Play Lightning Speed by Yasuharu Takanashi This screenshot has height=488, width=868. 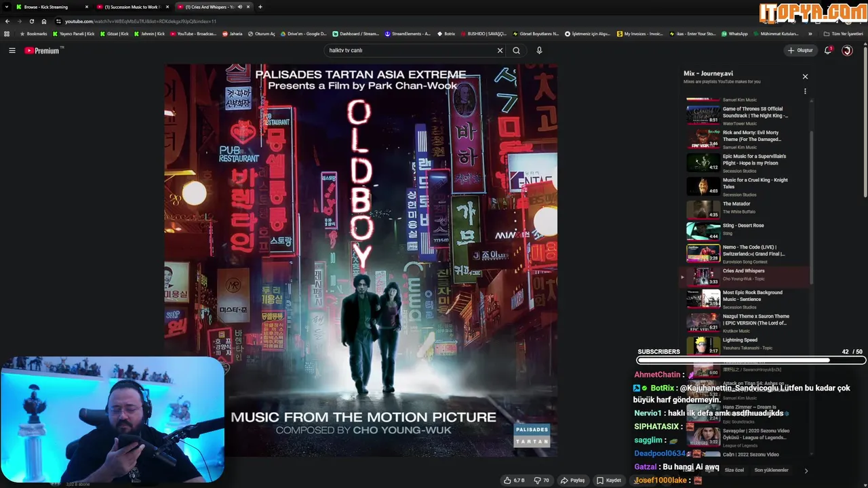pos(746,344)
